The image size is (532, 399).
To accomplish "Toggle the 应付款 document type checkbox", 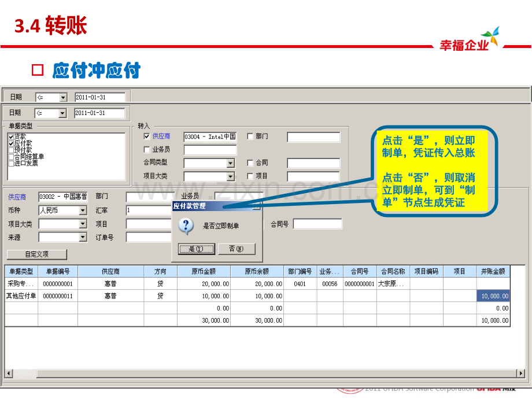I will [x=11, y=143].
